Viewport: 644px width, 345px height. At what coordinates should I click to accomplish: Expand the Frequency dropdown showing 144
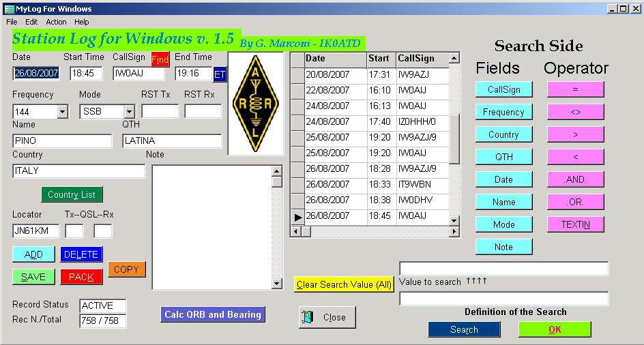point(63,111)
